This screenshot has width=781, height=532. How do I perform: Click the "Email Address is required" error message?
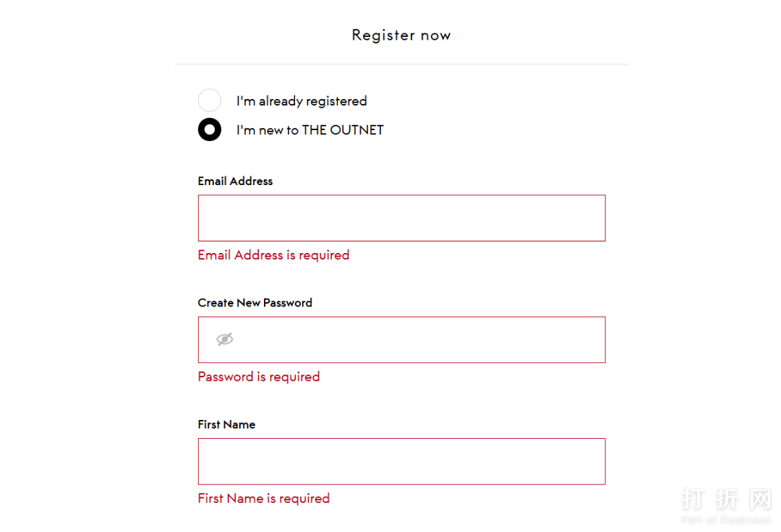tap(273, 255)
